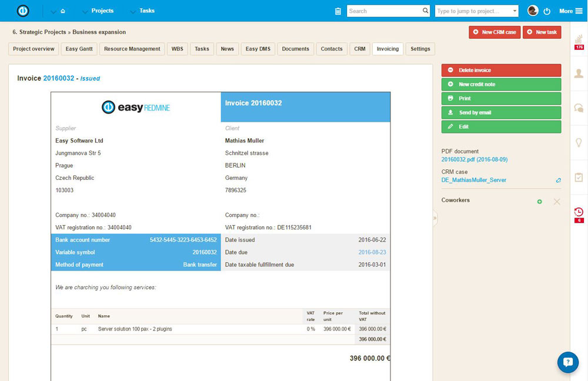Click the Edit invoice button
The image size is (588, 381).
[502, 127]
